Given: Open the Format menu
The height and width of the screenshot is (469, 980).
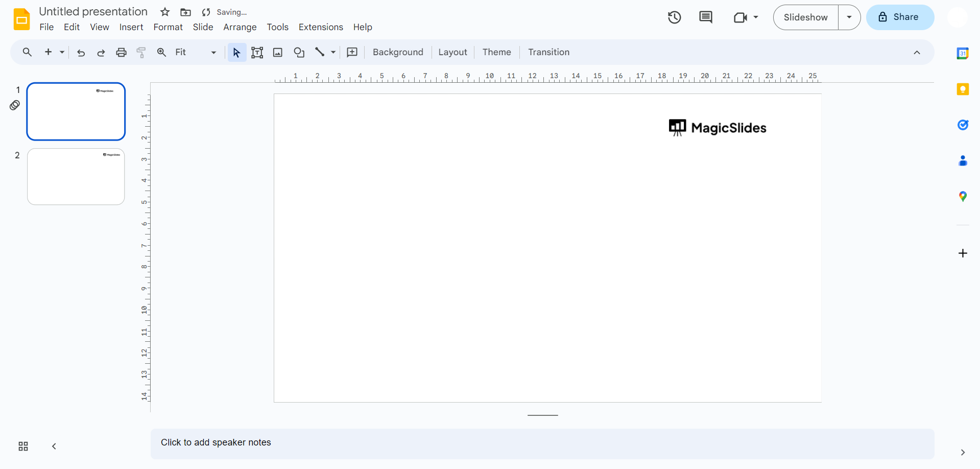Looking at the screenshot, I should point(168,27).
